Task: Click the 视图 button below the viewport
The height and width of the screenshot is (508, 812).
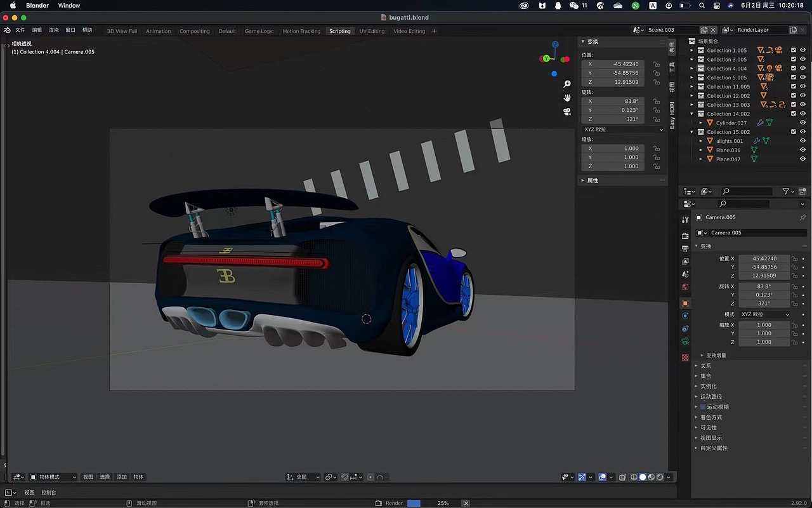Action: pos(28,492)
